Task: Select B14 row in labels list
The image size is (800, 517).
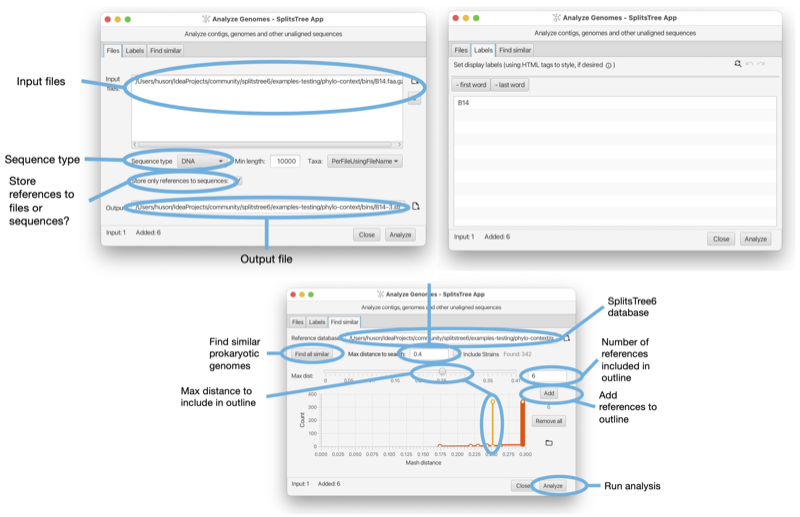Action: (615, 103)
